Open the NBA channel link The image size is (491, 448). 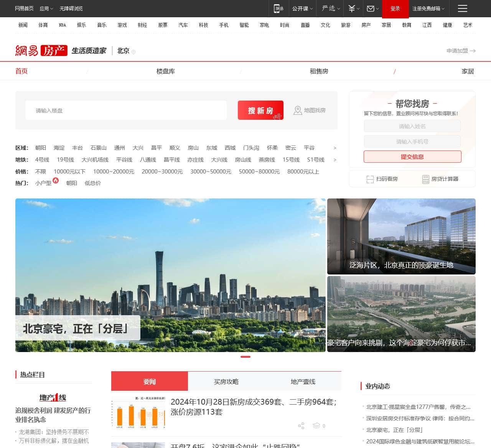tap(63, 25)
